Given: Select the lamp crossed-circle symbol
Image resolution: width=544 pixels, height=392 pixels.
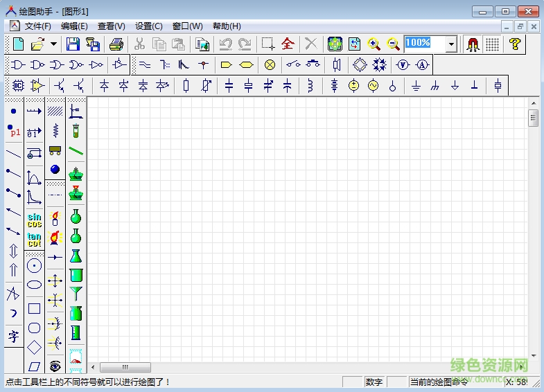Looking at the screenshot, I should pyautogui.click(x=270, y=65).
